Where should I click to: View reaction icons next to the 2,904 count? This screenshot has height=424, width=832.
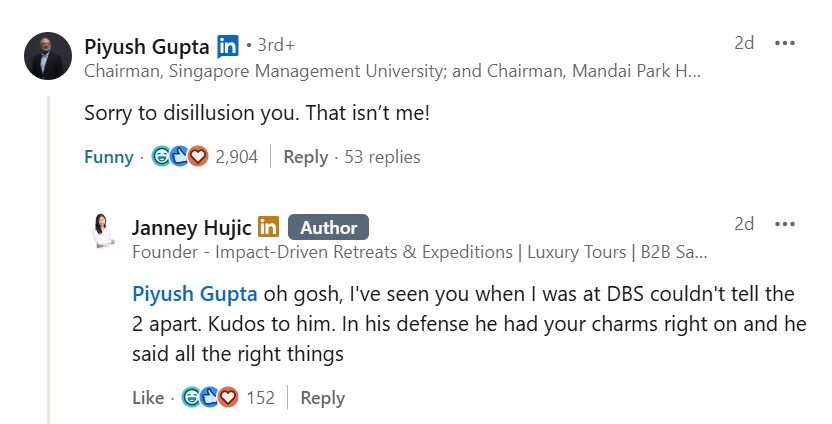(180, 157)
